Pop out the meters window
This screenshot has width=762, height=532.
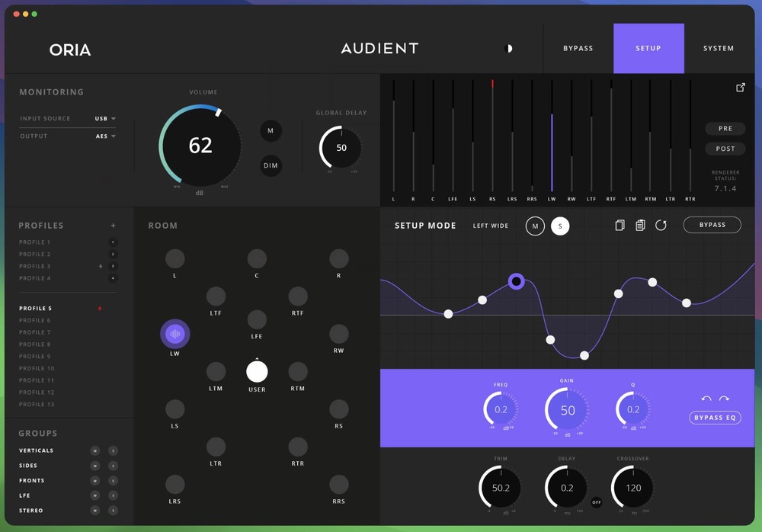coord(740,88)
